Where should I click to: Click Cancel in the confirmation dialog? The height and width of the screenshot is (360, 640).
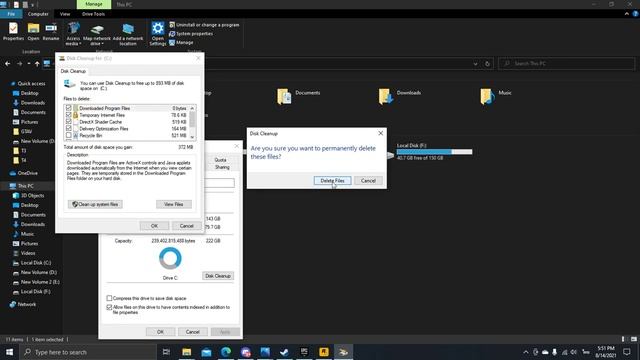click(x=368, y=180)
